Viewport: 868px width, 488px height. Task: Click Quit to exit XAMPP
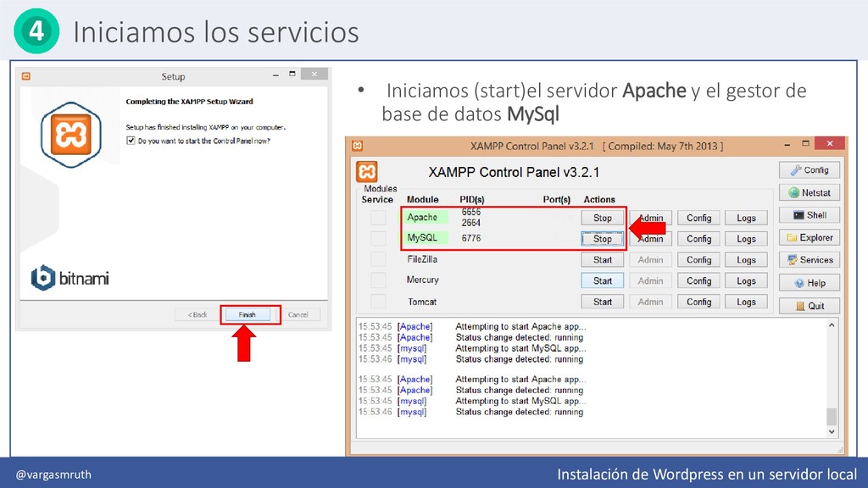(810, 305)
